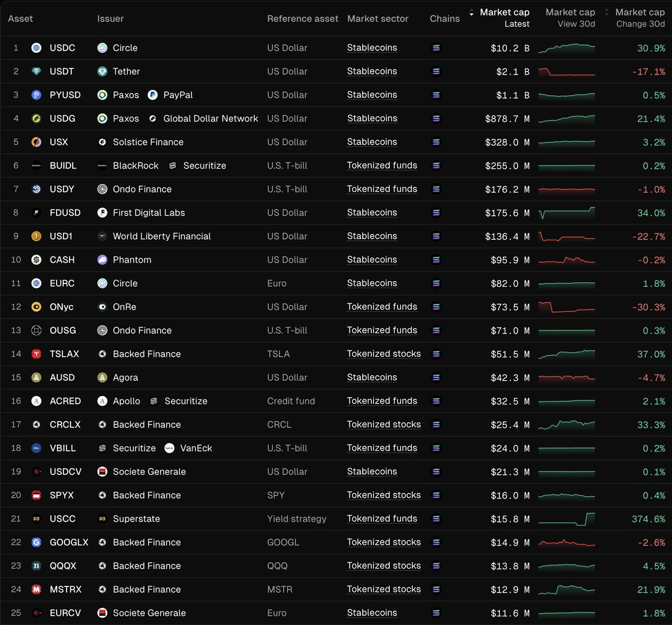Click the USX asset icon
Screen dimensions: 672x625
[x=36, y=142]
